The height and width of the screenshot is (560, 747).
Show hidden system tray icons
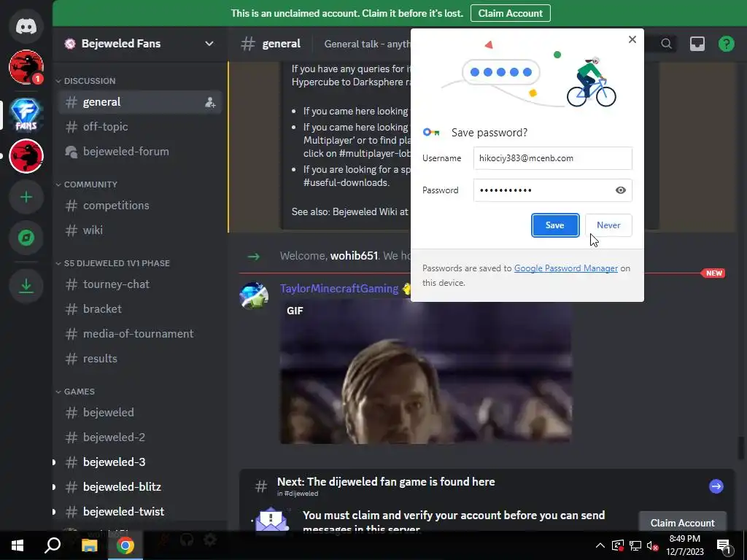[600, 545]
